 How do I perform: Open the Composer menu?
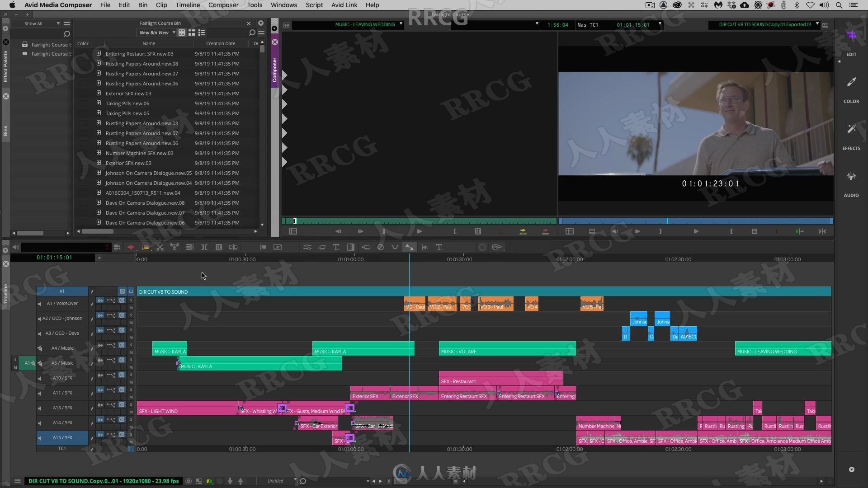(x=223, y=5)
